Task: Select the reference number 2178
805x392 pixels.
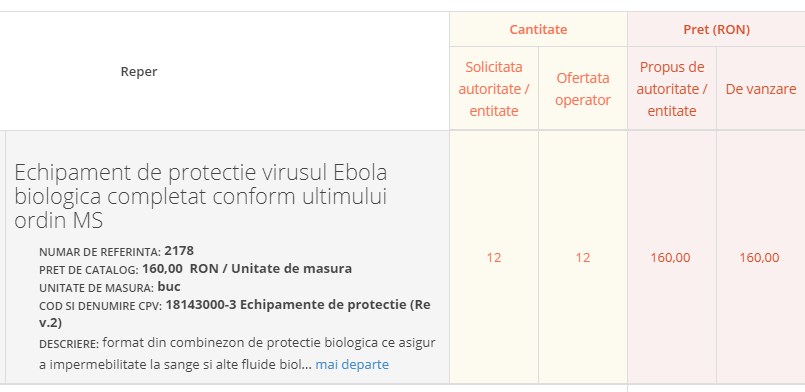Action: click(x=179, y=251)
